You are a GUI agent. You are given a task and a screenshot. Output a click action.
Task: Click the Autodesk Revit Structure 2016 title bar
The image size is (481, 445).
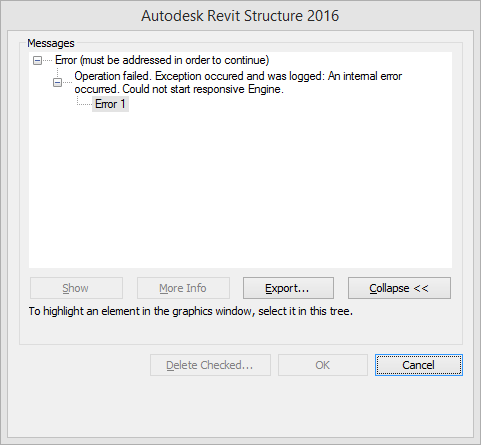(x=240, y=16)
